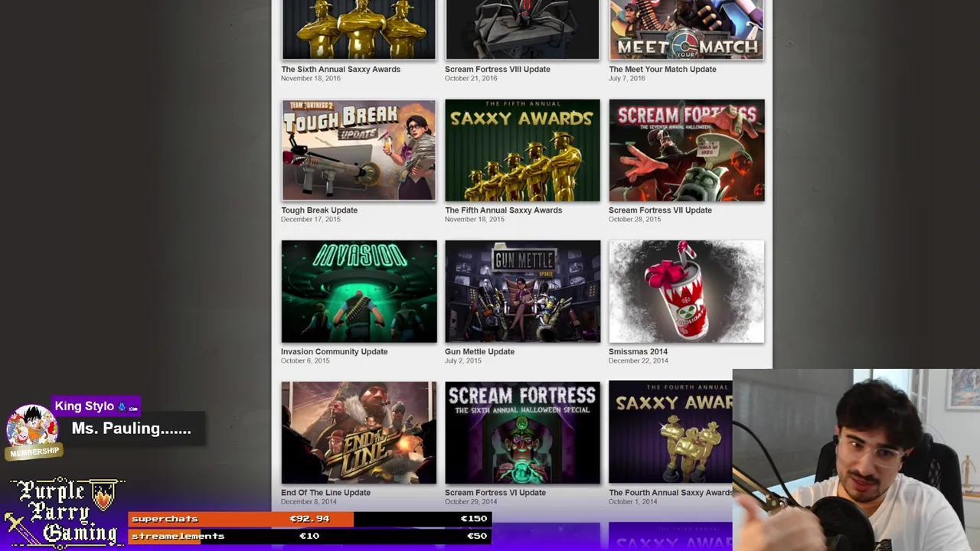Image resolution: width=980 pixels, height=551 pixels.
Task: Open the Fifth Annual Saxxy Awards image
Action: [522, 150]
